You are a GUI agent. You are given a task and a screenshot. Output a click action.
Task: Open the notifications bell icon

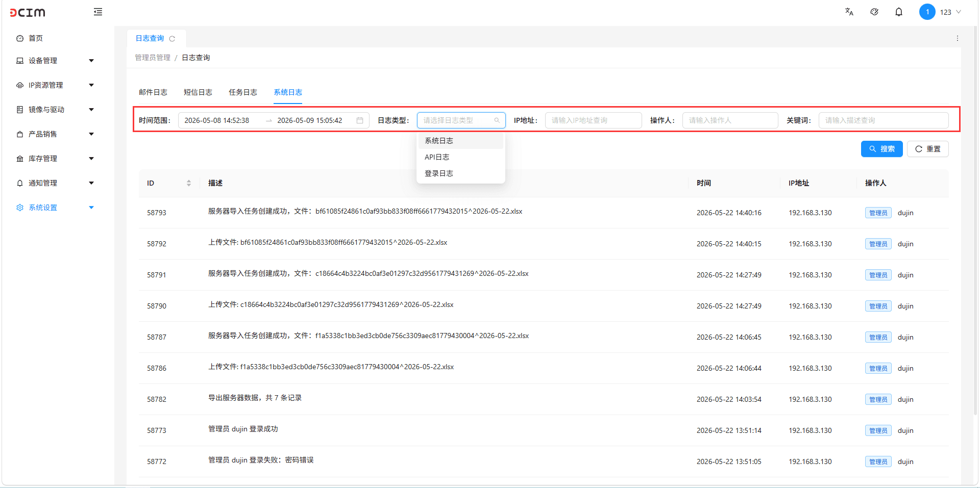tap(899, 12)
